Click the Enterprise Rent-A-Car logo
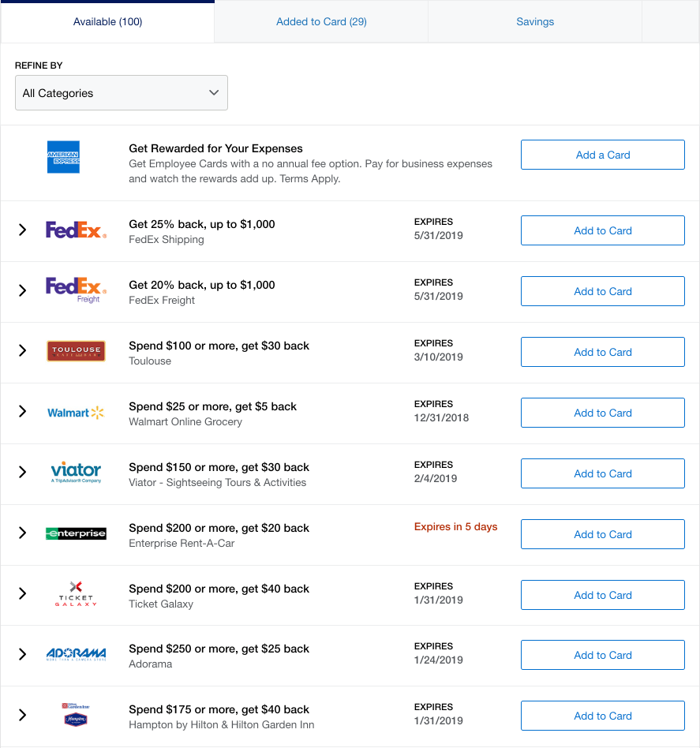 pos(76,533)
